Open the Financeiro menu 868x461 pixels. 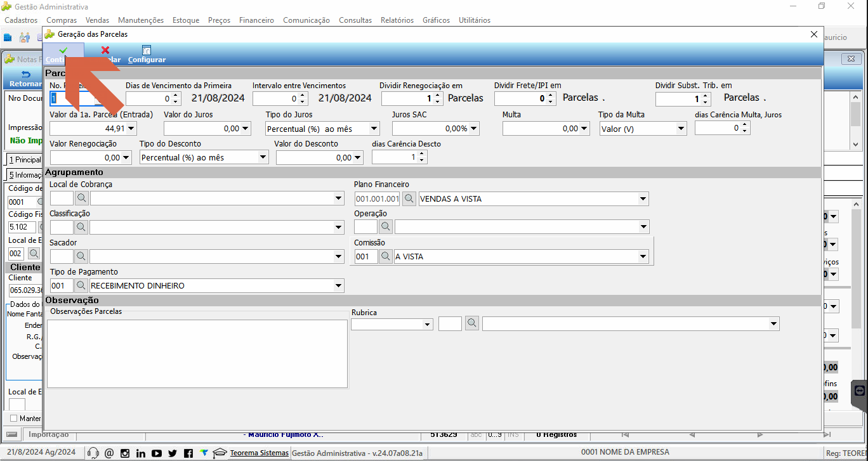point(256,20)
